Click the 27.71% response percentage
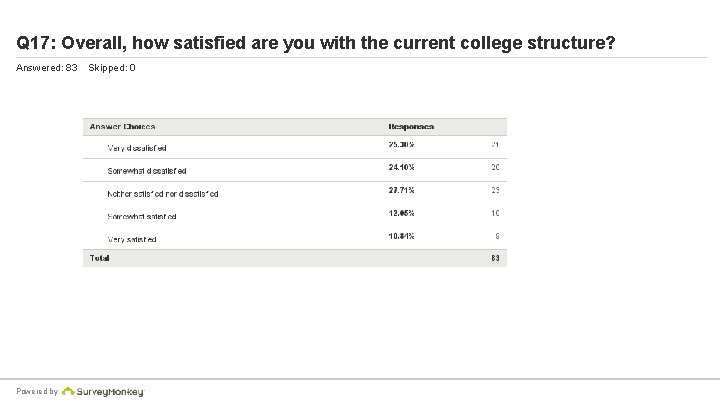The height and width of the screenshot is (405, 720). 402,190
